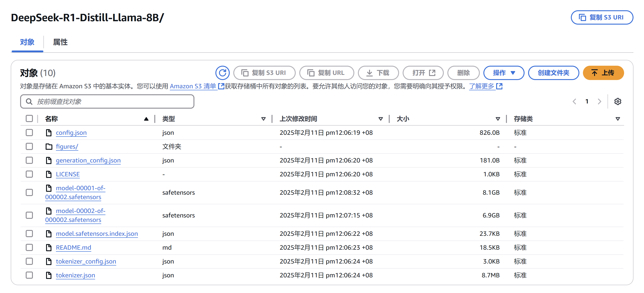This screenshot has width=644, height=293.
Task: Sort by 上次修改时间 column arrow
Action: coord(380,119)
